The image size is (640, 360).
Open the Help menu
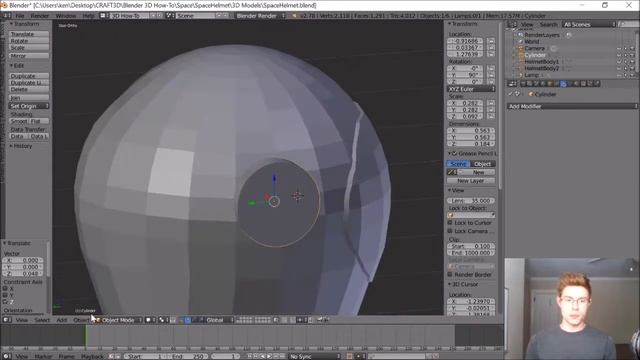point(88,16)
